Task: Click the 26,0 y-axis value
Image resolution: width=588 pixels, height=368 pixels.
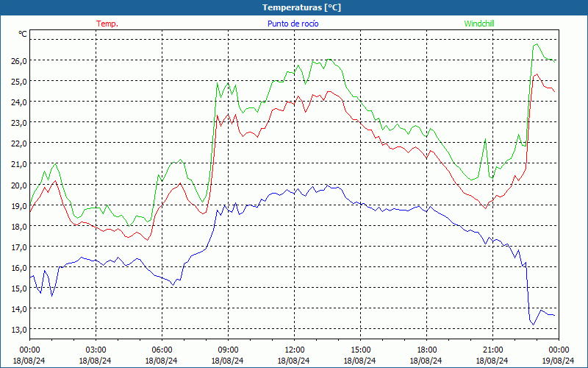Action: 19,60
